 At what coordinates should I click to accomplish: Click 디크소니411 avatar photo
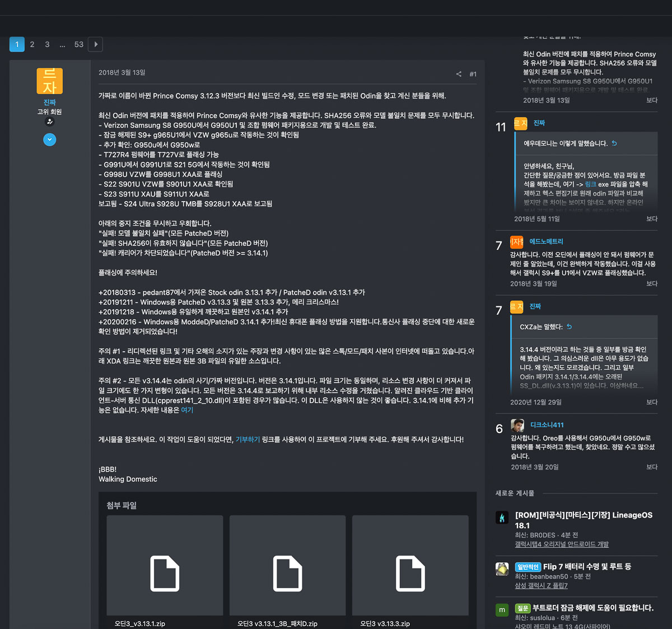(x=517, y=426)
